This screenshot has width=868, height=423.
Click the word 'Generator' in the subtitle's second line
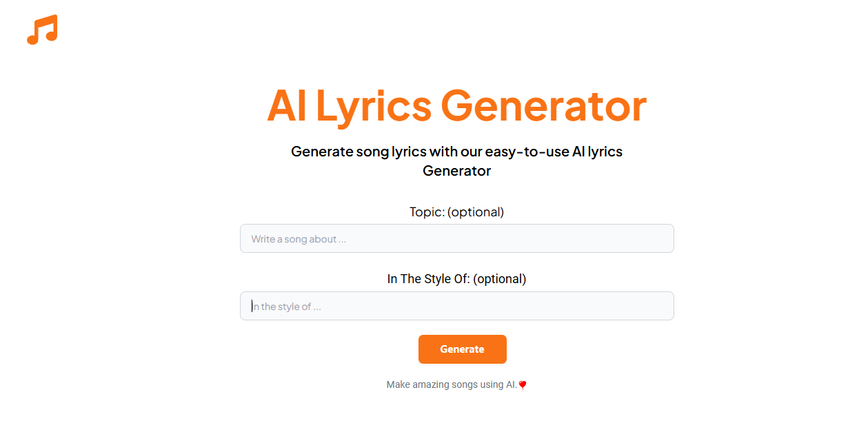[x=456, y=171]
